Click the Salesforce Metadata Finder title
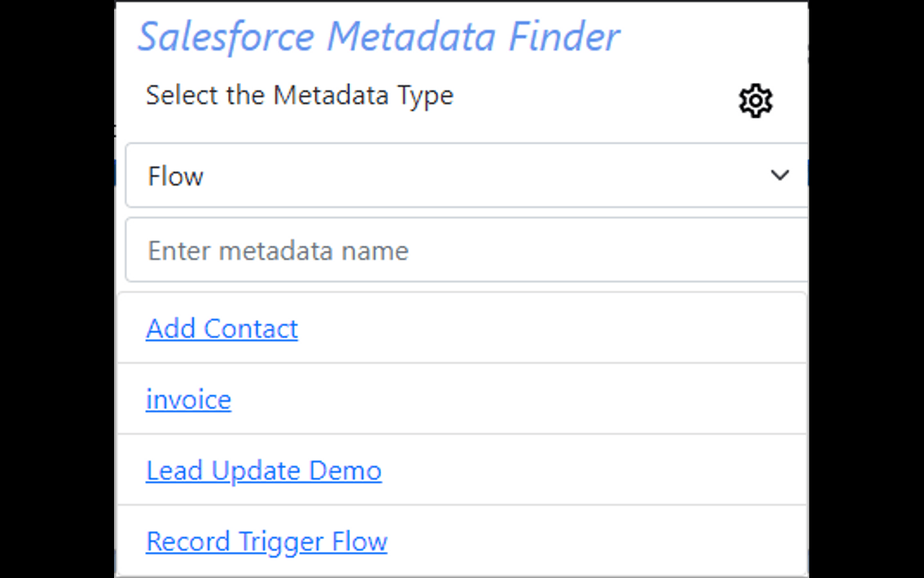This screenshot has width=924, height=578. [x=378, y=36]
